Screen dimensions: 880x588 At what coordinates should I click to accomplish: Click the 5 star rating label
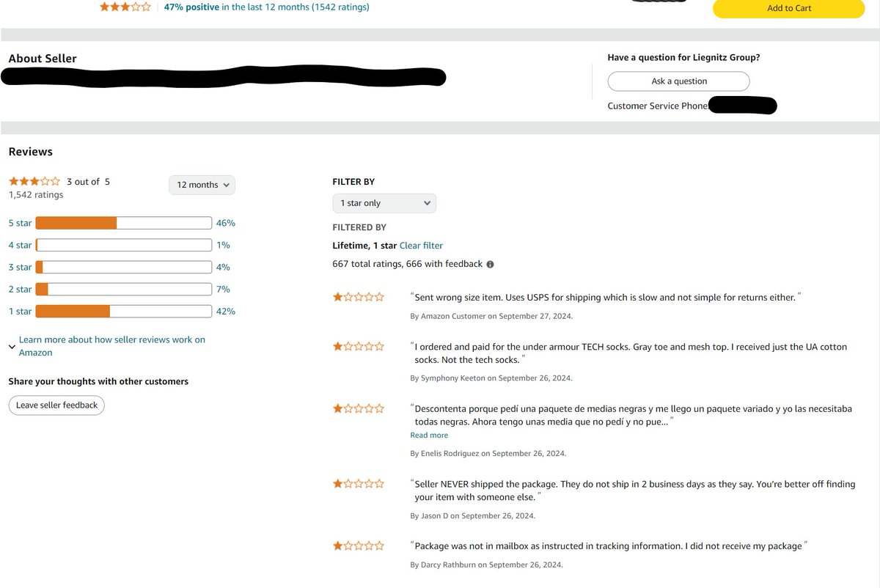pos(20,223)
